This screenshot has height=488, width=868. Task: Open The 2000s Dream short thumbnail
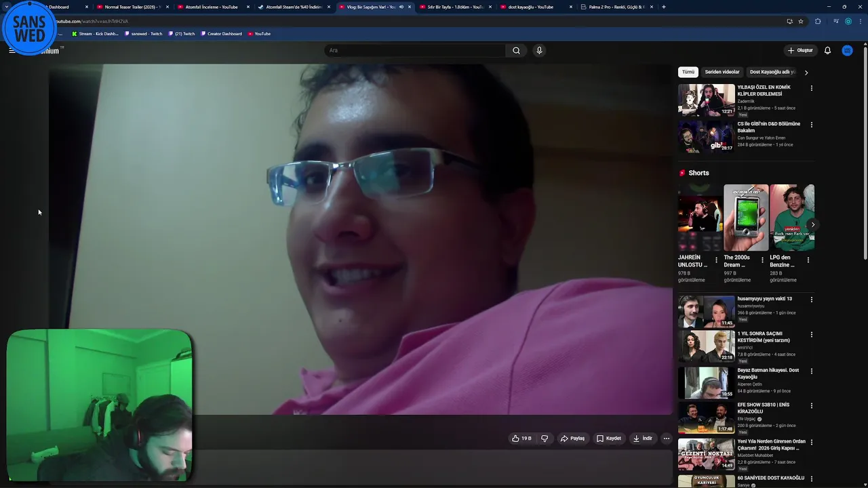click(x=746, y=218)
